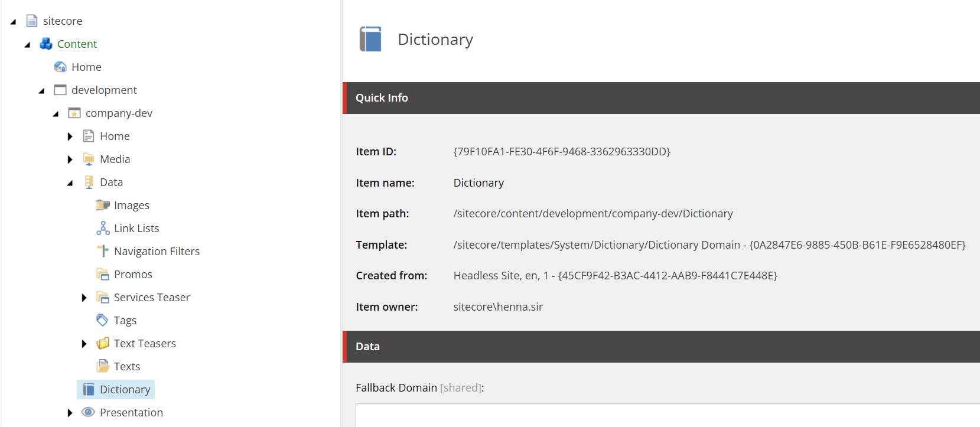Click the Template path value
Screen dimensions: 980x427
coord(709,245)
